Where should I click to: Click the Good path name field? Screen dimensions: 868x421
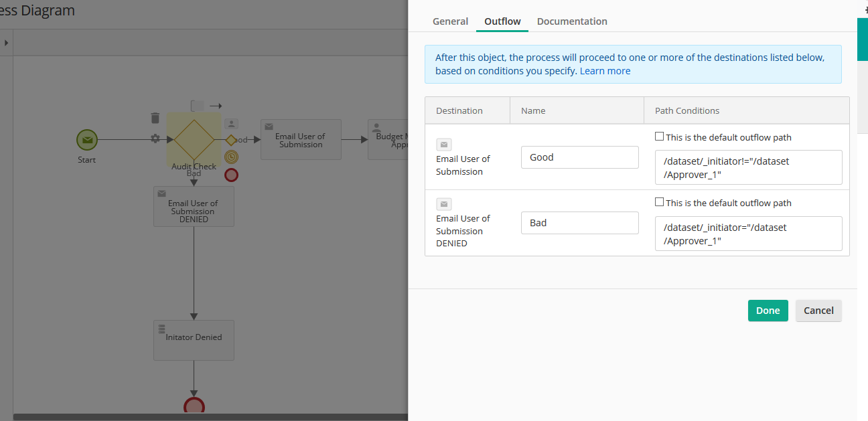[x=579, y=157]
